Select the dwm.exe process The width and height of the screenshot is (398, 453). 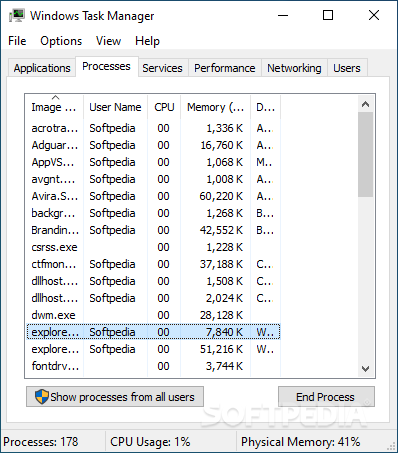[x=153, y=315]
